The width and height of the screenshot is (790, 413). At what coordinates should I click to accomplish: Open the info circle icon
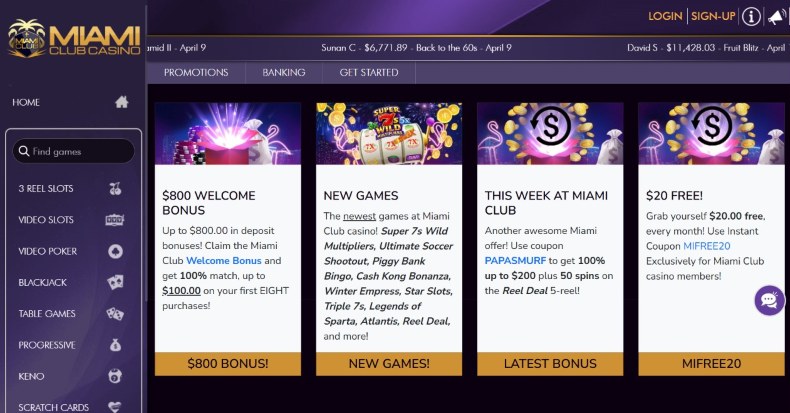[x=751, y=17]
